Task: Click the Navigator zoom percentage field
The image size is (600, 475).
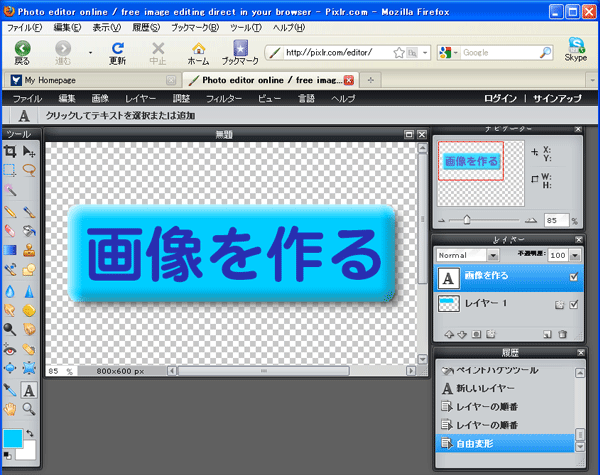Action: 556,220
